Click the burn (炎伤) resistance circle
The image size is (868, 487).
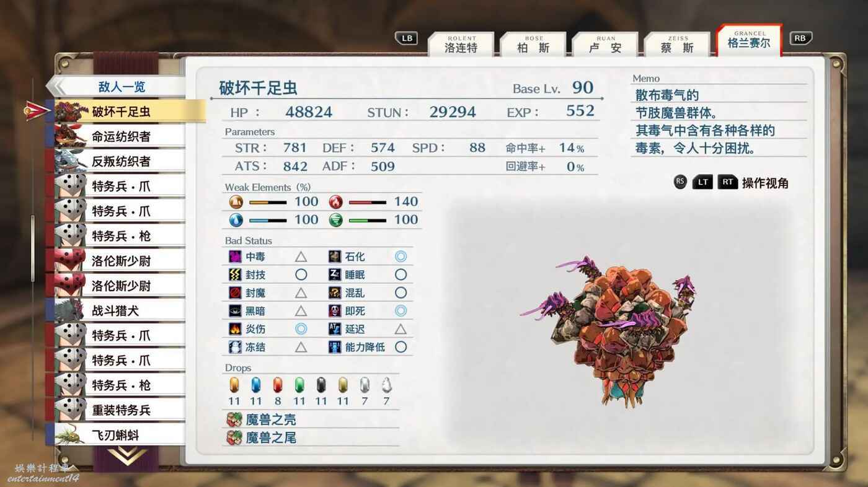coord(301,329)
